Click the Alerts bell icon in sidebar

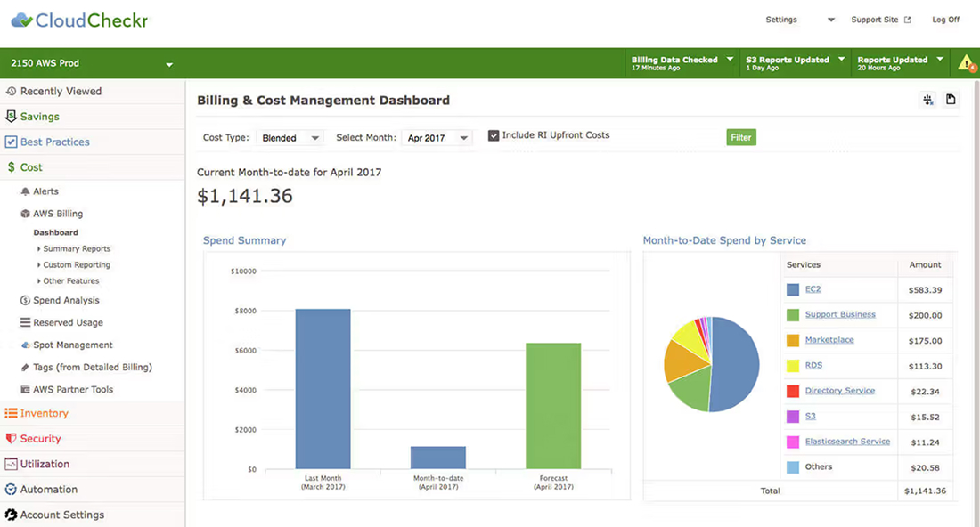(x=25, y=191)
